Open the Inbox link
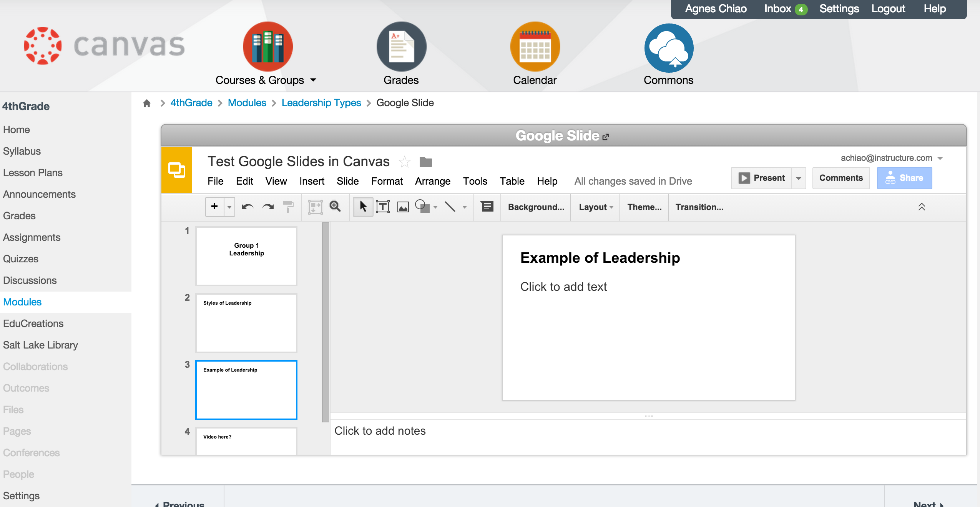980x507 pixels. [x=785, y=8]
